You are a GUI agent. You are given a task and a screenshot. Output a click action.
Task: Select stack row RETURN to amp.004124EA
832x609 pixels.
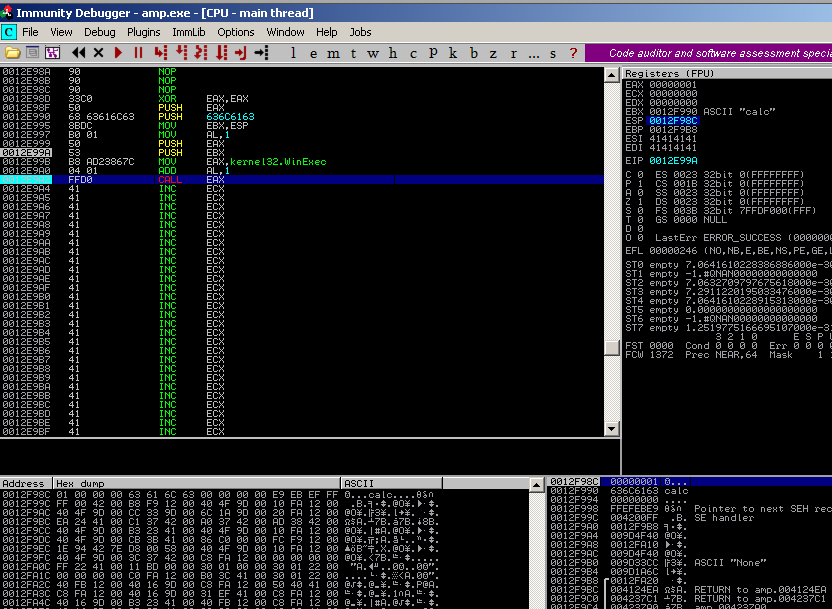[x=690, y=590]
